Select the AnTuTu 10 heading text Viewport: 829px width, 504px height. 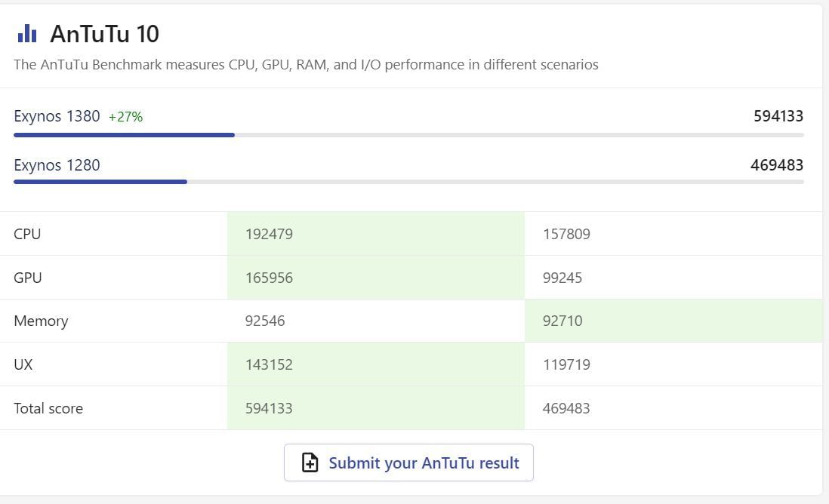pyautogui.click(x=104, y=34)
